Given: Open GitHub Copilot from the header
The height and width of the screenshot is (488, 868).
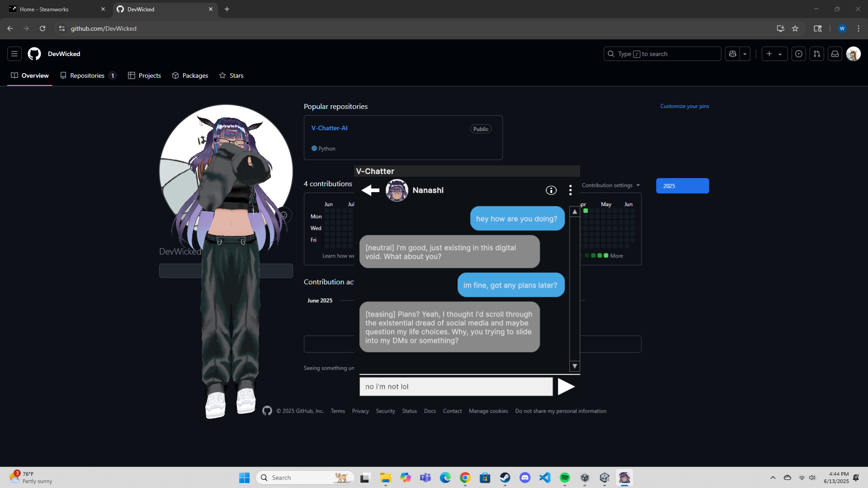Looking at the screenshot, I should [732, 54].
